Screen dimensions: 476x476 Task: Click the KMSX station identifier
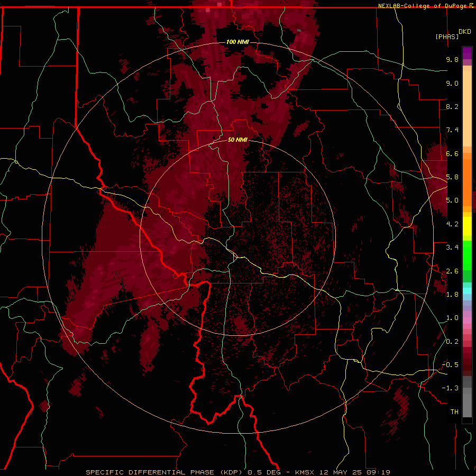pyautogui.click(x=305, y=472)
